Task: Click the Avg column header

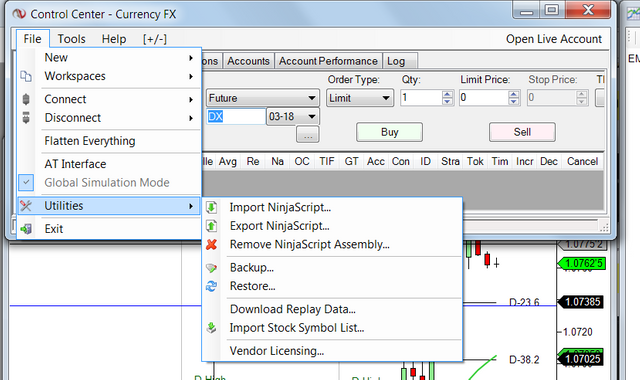Action: (x=228, y=162)
